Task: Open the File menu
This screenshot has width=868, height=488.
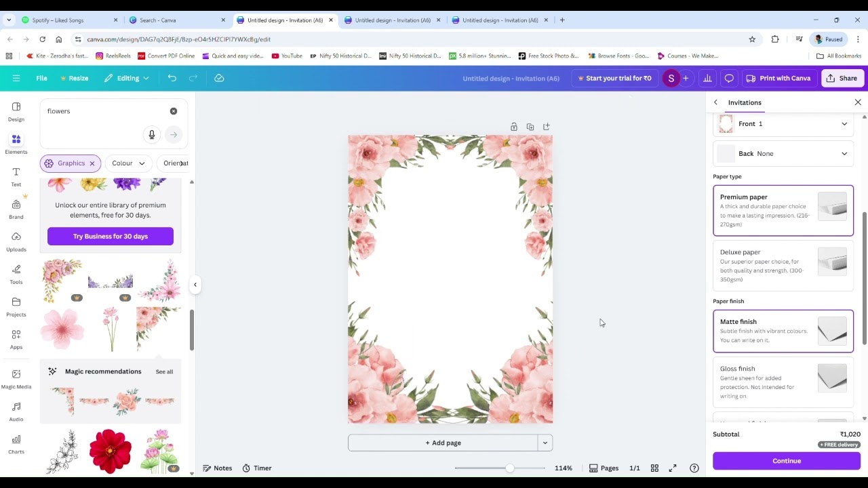Action: coord(41,78)
